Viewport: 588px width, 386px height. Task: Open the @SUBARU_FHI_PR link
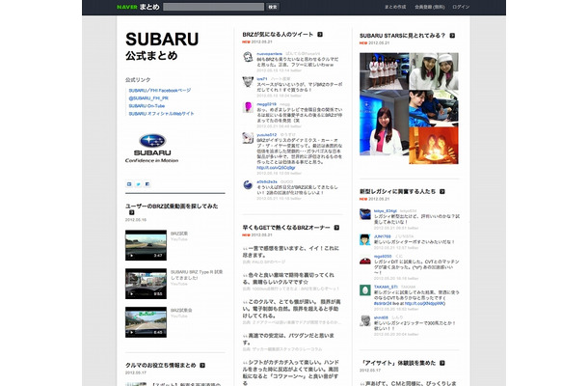tap(148, 98)
